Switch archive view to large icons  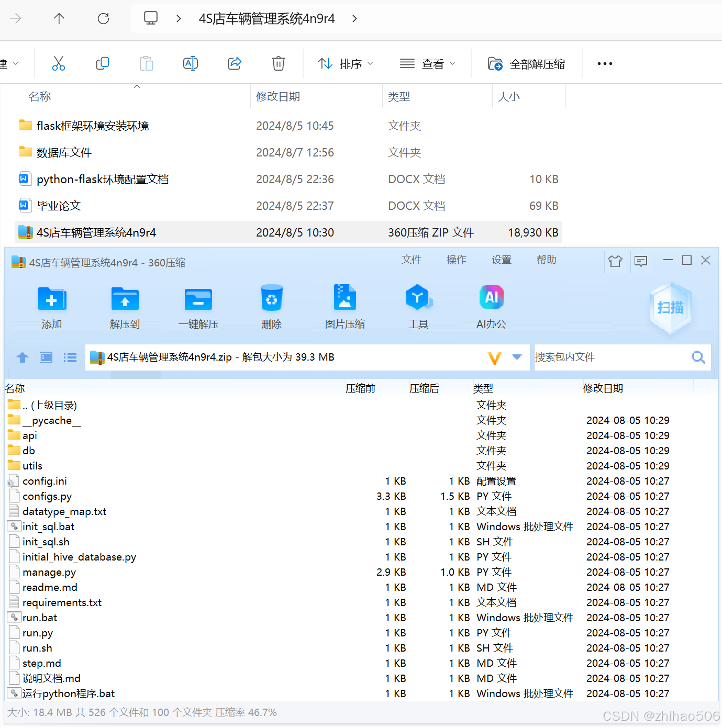[46, 357]
